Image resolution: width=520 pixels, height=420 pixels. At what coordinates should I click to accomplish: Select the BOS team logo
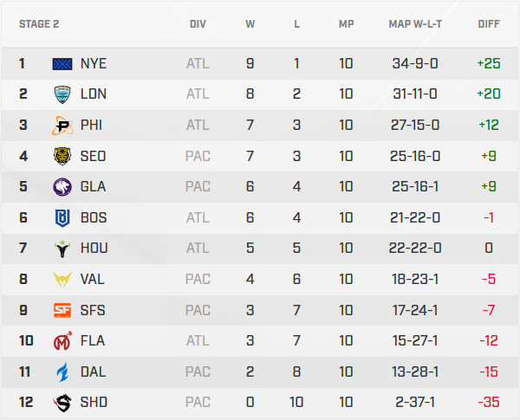pyautogui.click(x=63, y=217)
